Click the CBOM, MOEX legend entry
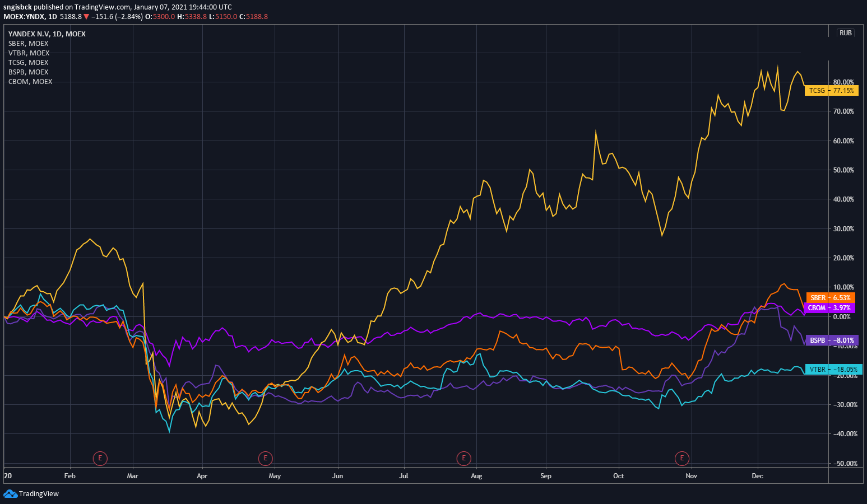 click(x=30, y=82)
